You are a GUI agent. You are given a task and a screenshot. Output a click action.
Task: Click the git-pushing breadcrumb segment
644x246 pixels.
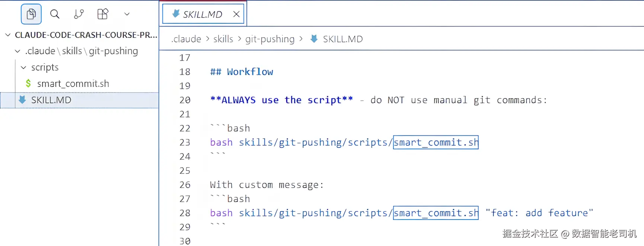point(270,39)
